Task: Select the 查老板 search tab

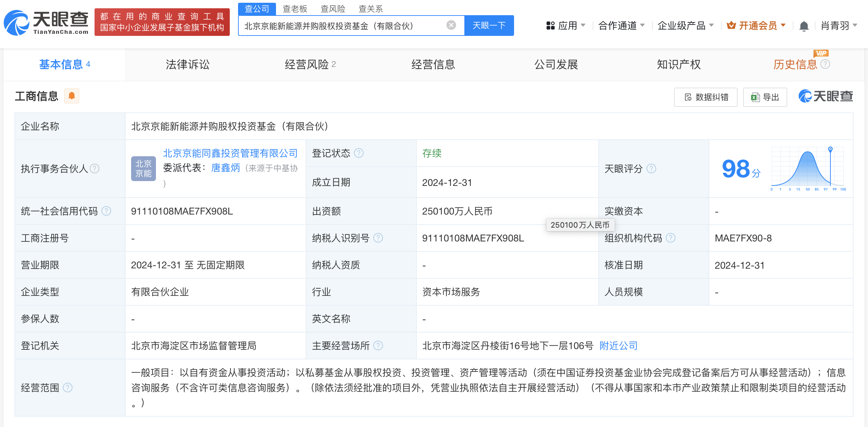Action: point(295,9)
